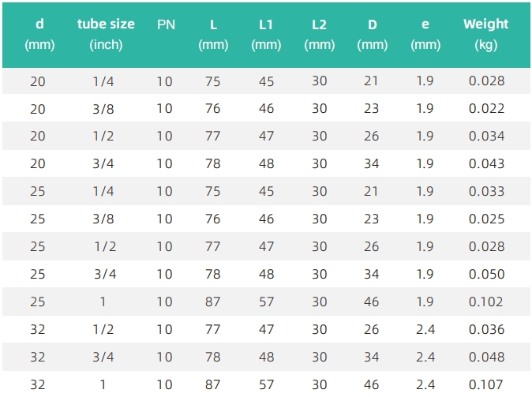Click the weight cell showing 0.107
Screen dimensions: 532x397
[485, 384]
